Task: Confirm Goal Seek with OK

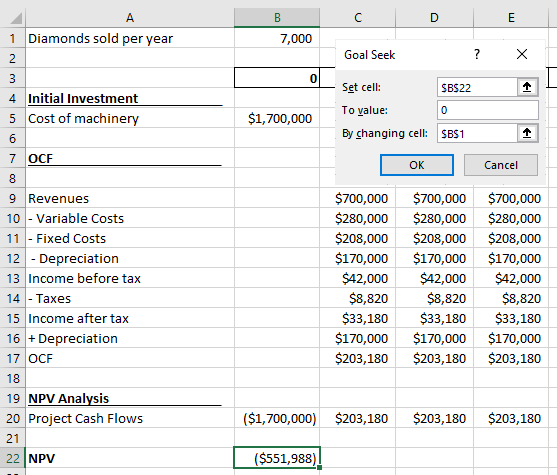Action: [x=417, y=165]
